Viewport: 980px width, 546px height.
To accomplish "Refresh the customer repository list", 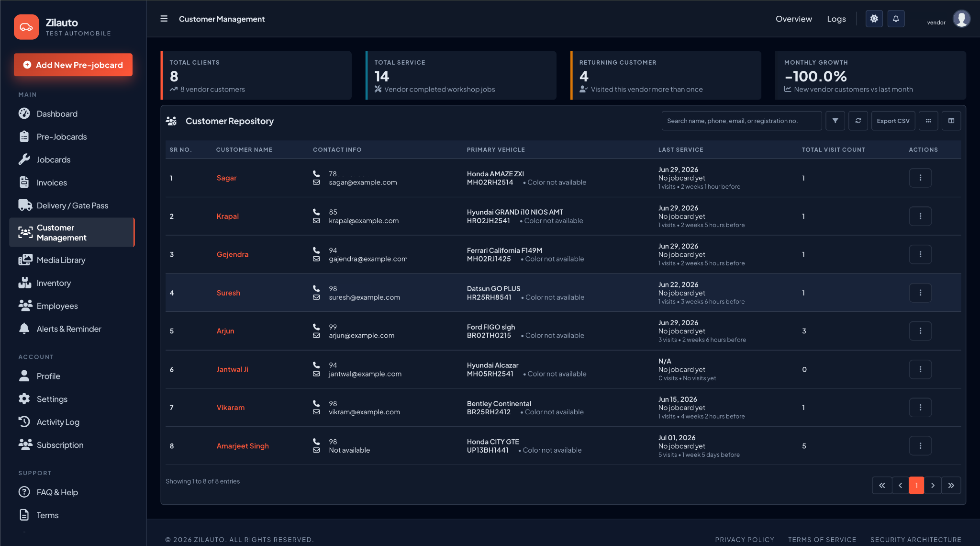I will coord(858,121).
